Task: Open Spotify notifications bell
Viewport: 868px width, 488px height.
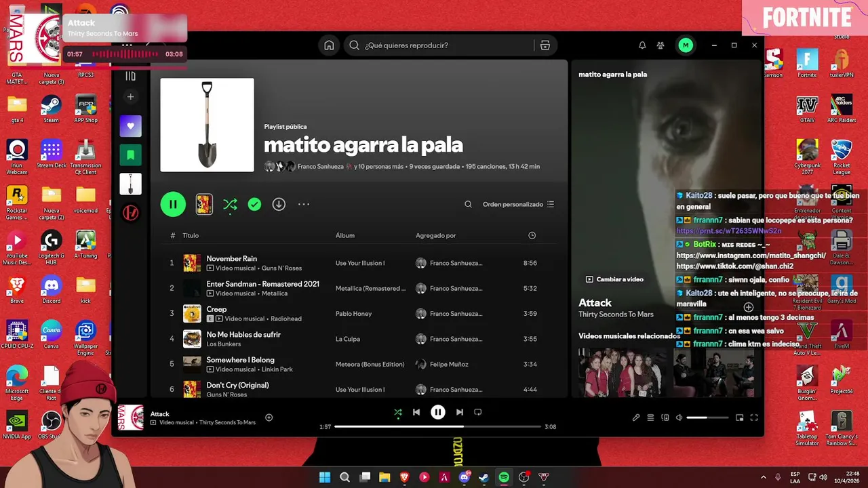Action: (x=642, y=45)
